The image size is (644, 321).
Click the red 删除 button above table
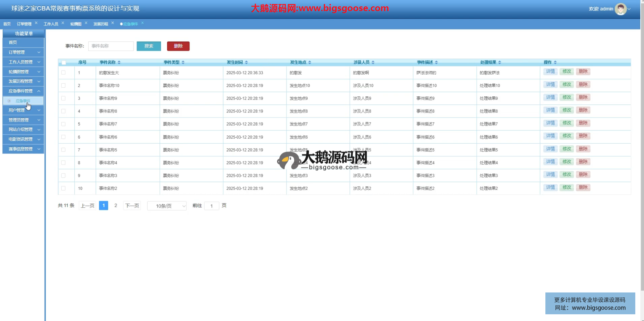click(178, 46)
